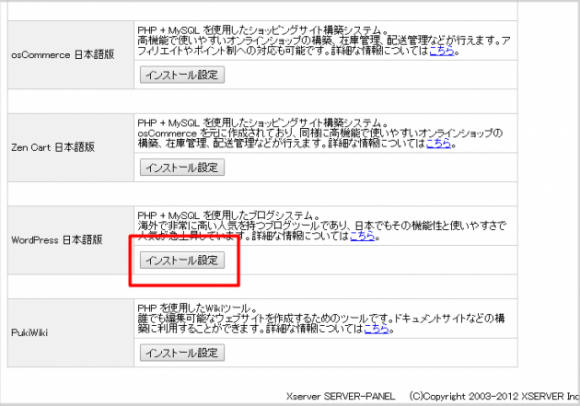
Task: Select the WordPress 日本語版 row label
Action: (x=57, y=240)
